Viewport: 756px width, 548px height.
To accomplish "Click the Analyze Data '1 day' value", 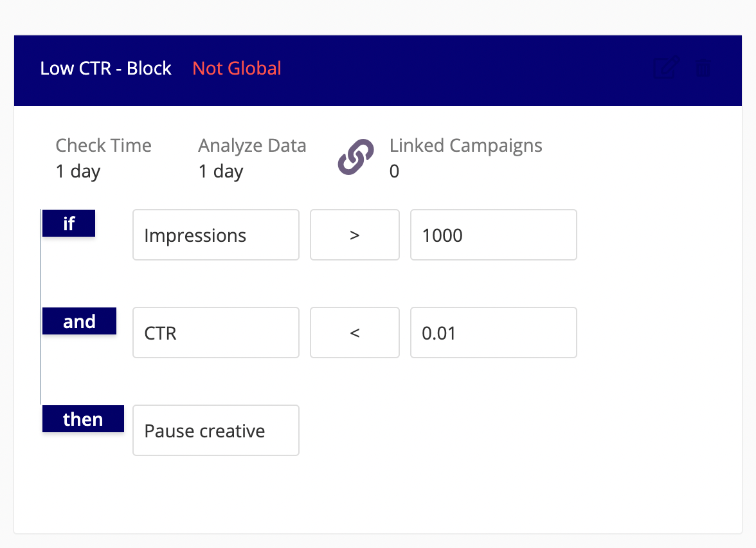I will pyautogui.click(x=220, y=171).
